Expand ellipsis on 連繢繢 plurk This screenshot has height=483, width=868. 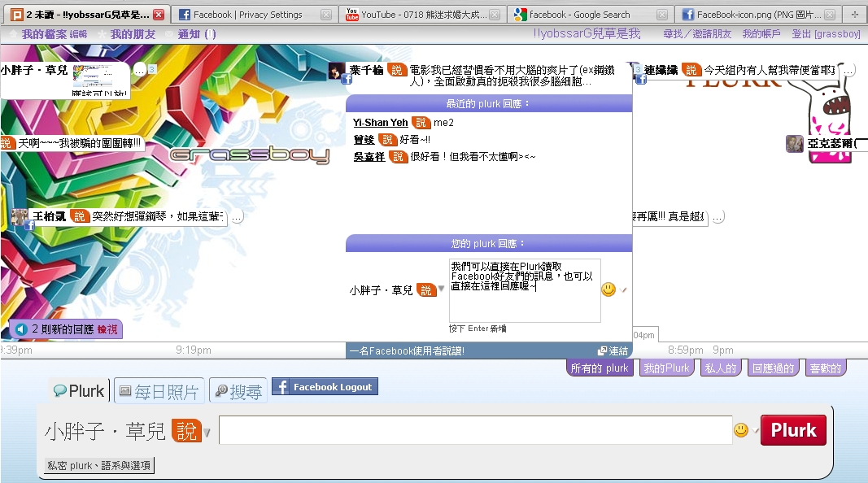pyautogui.click(x=848, y=70)
